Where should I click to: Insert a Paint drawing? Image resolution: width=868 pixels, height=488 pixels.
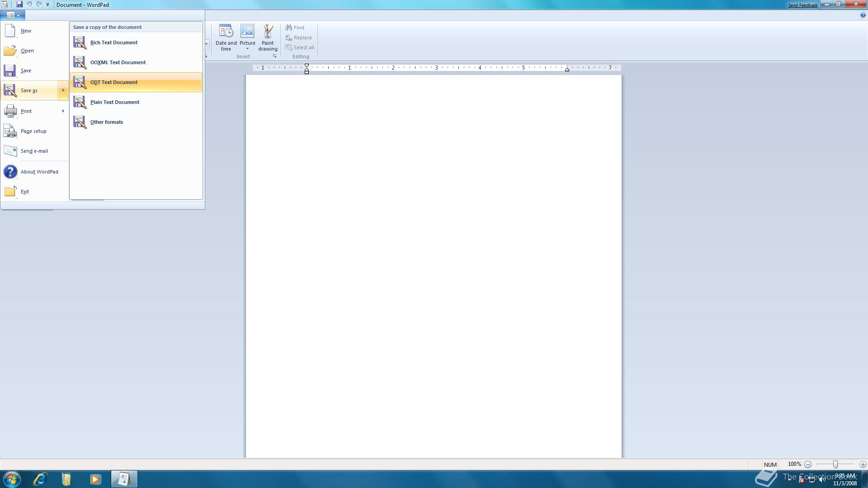268,38
